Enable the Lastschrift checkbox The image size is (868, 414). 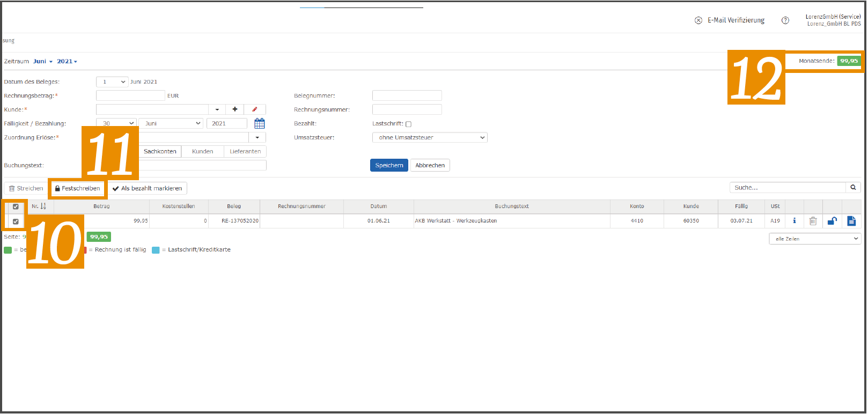coord(408,124)
